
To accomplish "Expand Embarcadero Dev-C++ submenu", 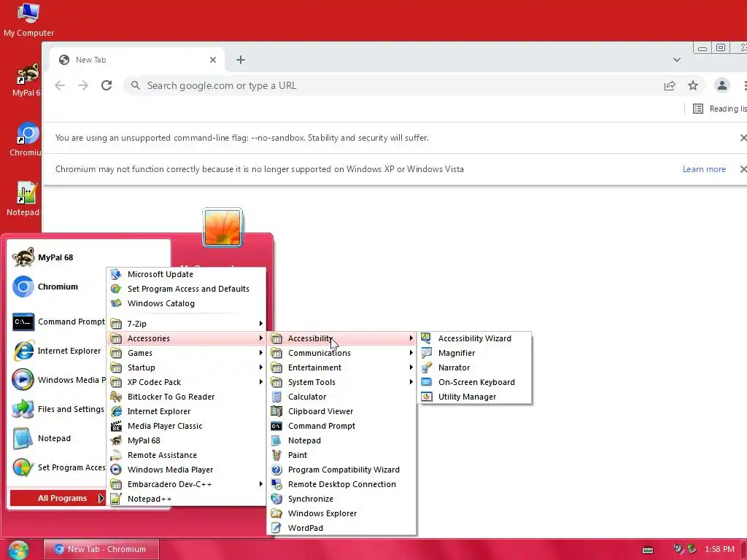I will [186, 484].
